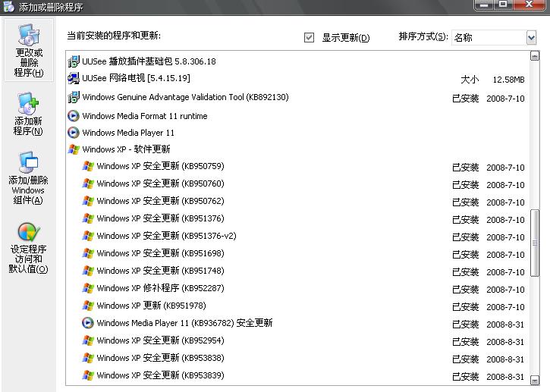Screen dimensions: 550x392
Task: Open the 排序方式 dropdown arrow
Action: tap(531, 37)
